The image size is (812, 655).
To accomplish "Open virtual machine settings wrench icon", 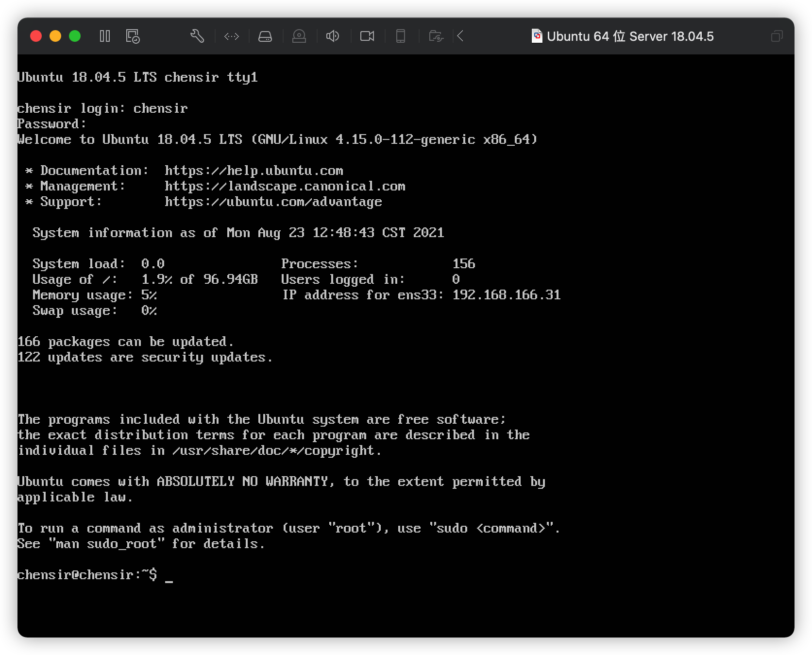I will [x=197, y=36].
